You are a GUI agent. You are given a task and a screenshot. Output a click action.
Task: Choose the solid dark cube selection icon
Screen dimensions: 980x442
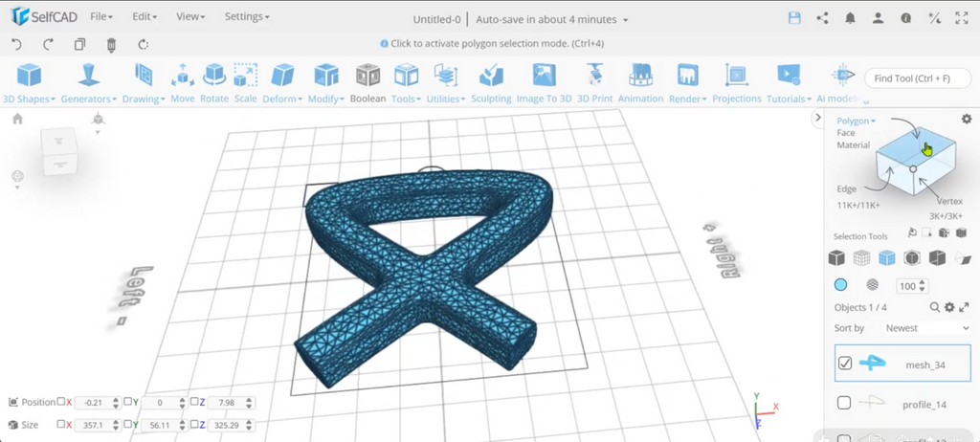pos(836,257)
